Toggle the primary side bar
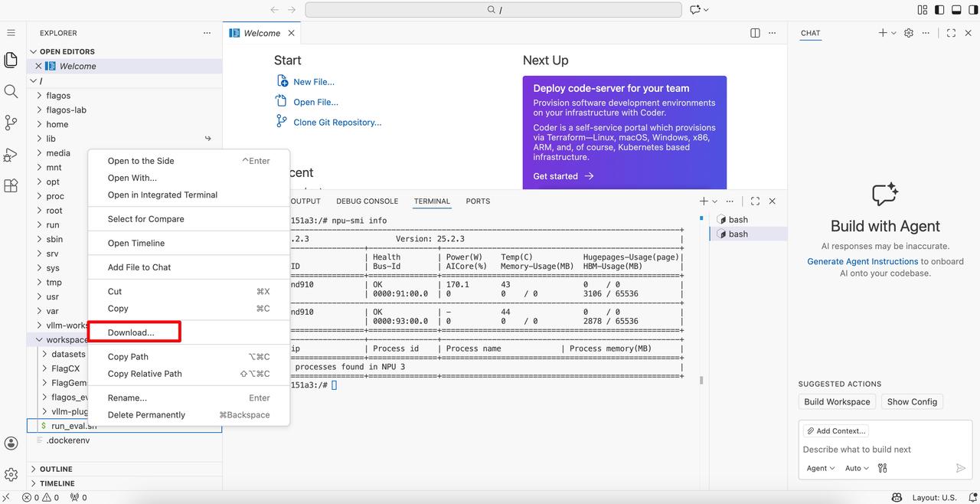The height and width of the screenshot is (504, 980). click(939, 10)
